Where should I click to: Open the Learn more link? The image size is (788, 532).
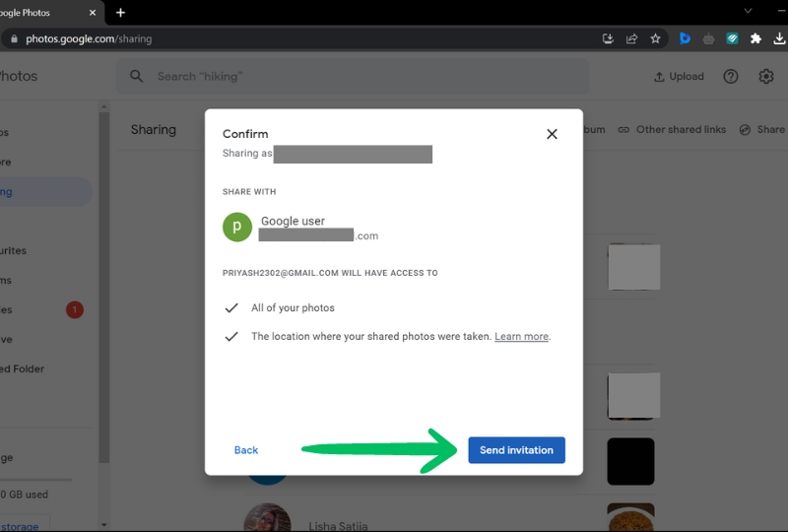tap(521, 336)
